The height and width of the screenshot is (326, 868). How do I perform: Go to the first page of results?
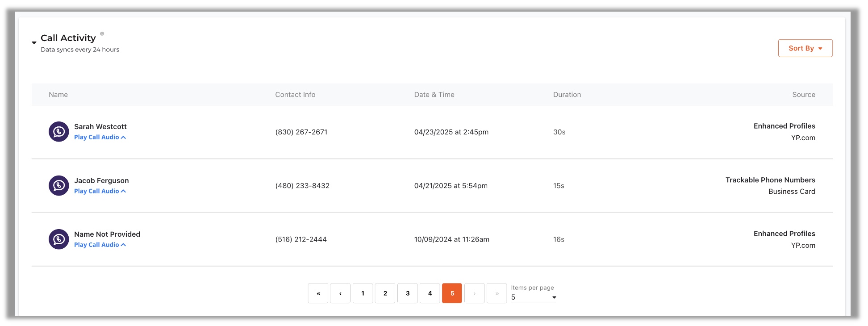[318, 293]
